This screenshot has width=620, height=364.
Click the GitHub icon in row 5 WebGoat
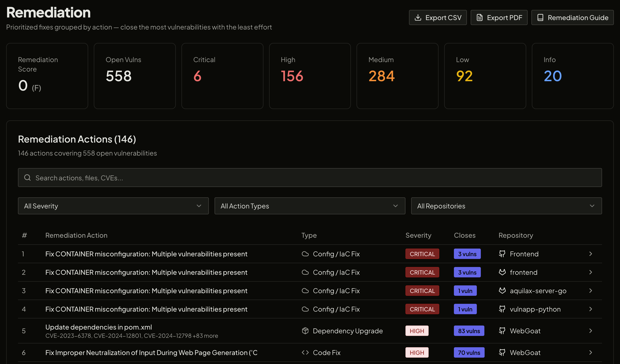502,330
